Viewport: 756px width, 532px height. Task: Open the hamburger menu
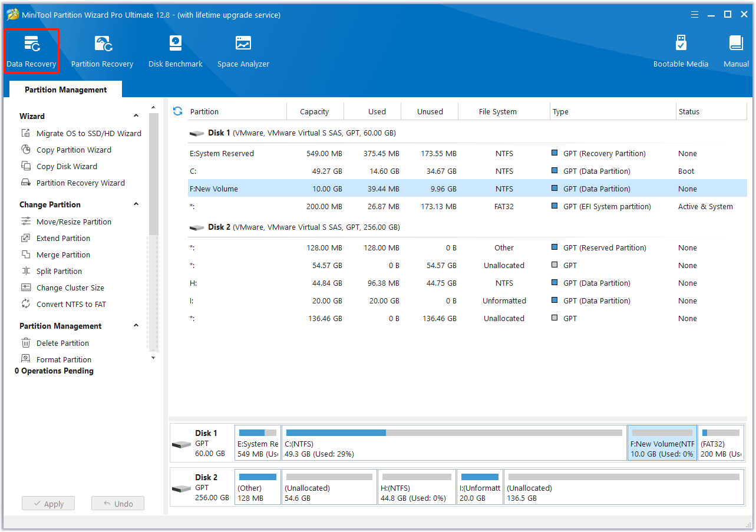pyautogui.click(x=695, y=15)
